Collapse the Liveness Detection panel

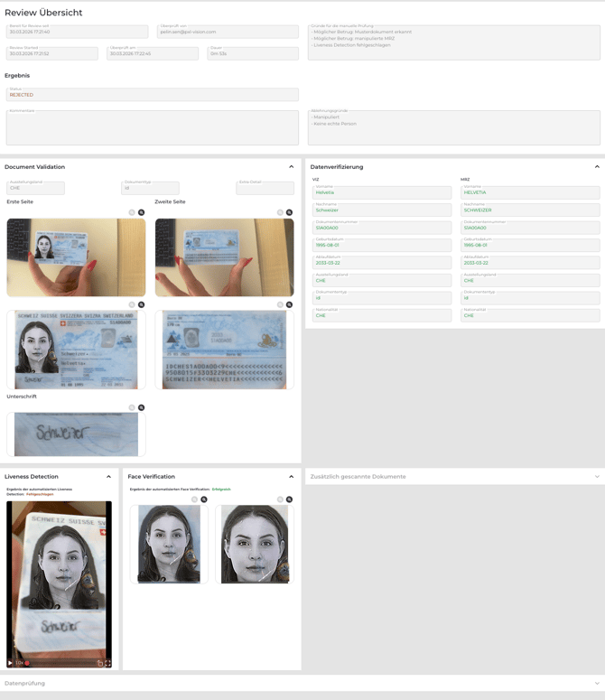[x=108, y=477]
